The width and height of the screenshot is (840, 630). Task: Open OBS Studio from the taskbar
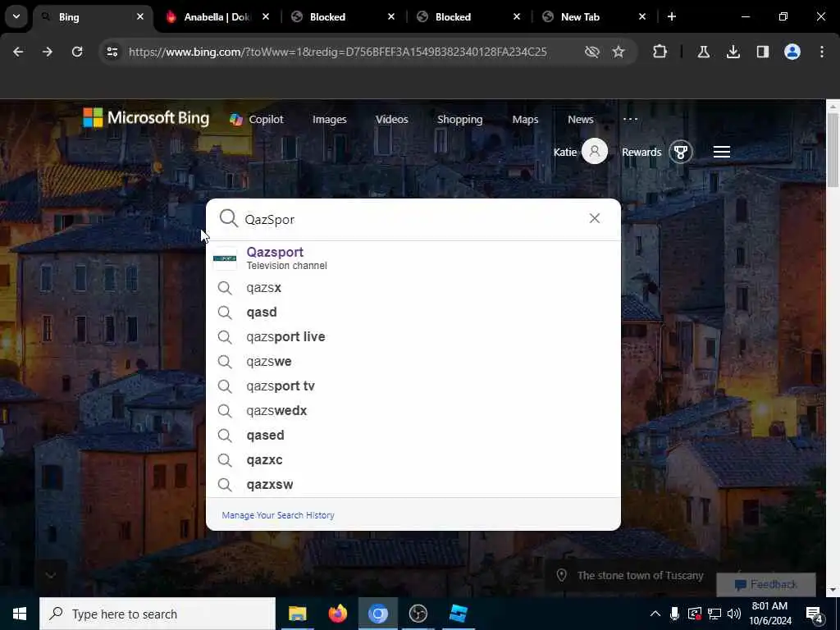point(418,614)
